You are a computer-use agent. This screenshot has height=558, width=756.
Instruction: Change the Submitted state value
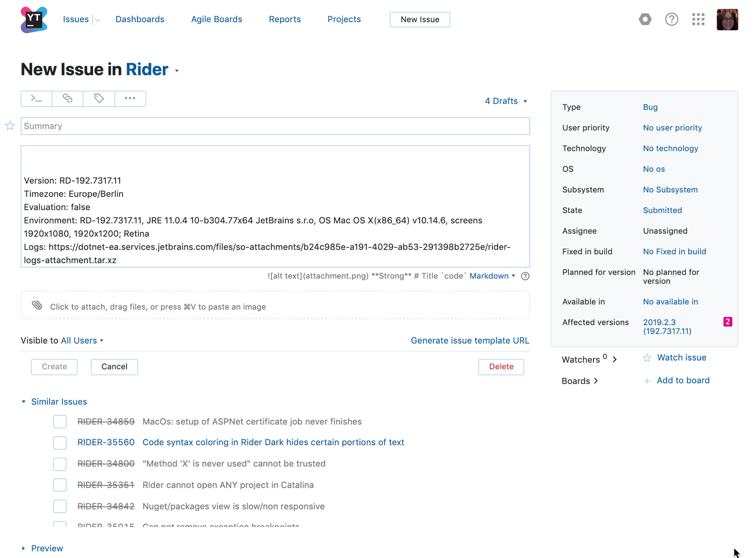pos(662,211)
